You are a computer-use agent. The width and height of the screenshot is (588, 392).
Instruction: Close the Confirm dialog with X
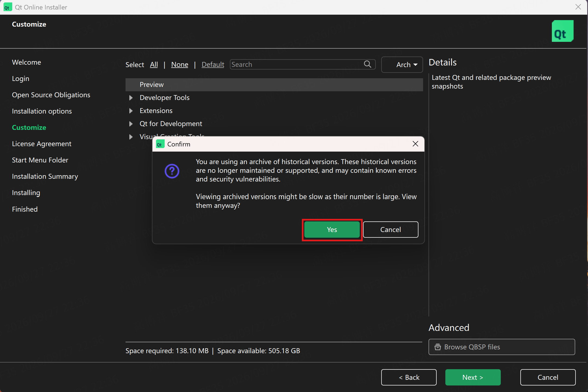click(415, 144)
